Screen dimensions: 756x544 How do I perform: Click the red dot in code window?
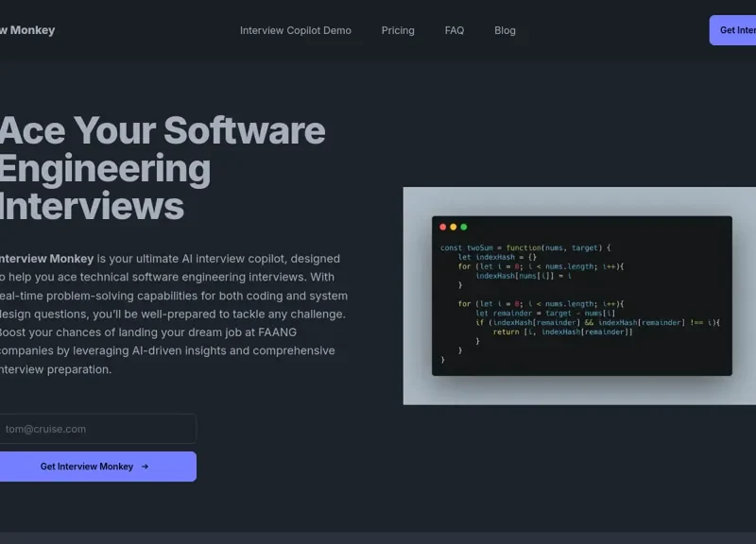[443, 227]
